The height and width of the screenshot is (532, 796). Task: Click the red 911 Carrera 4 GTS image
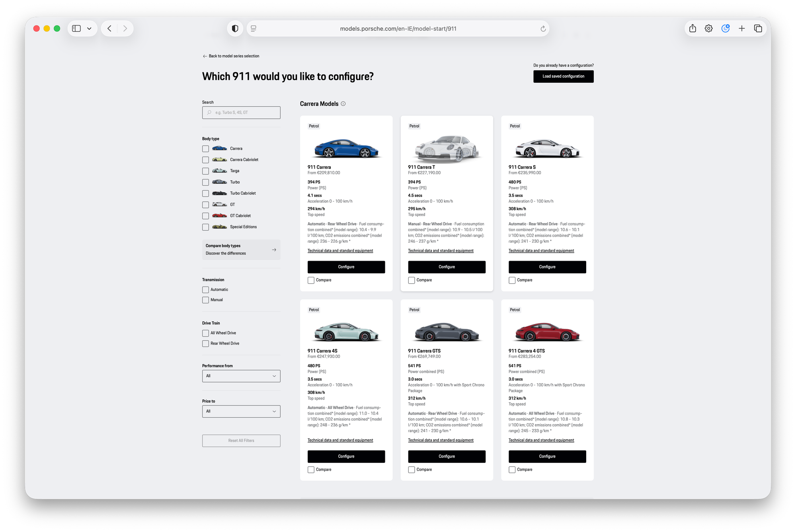click(x=547, y=332)
